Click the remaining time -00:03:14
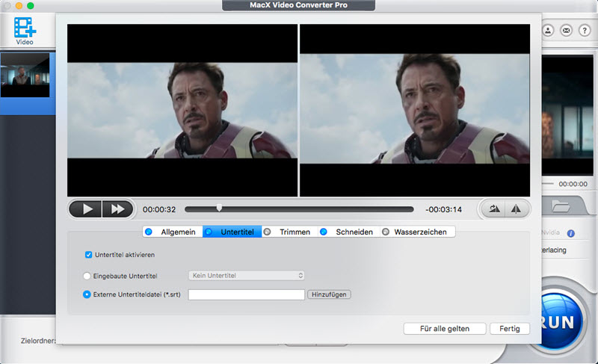598x364 pixels. point(443,209)
